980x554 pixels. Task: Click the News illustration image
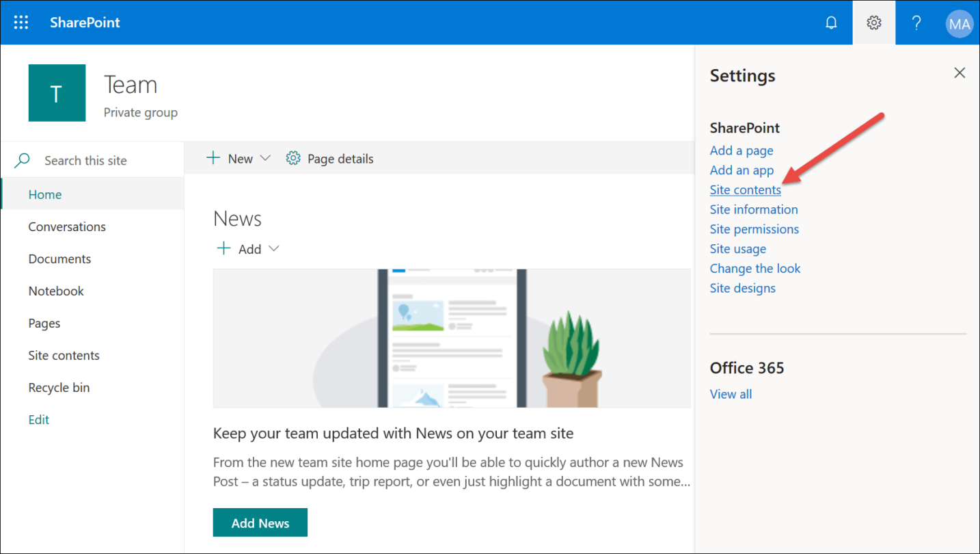452,338
